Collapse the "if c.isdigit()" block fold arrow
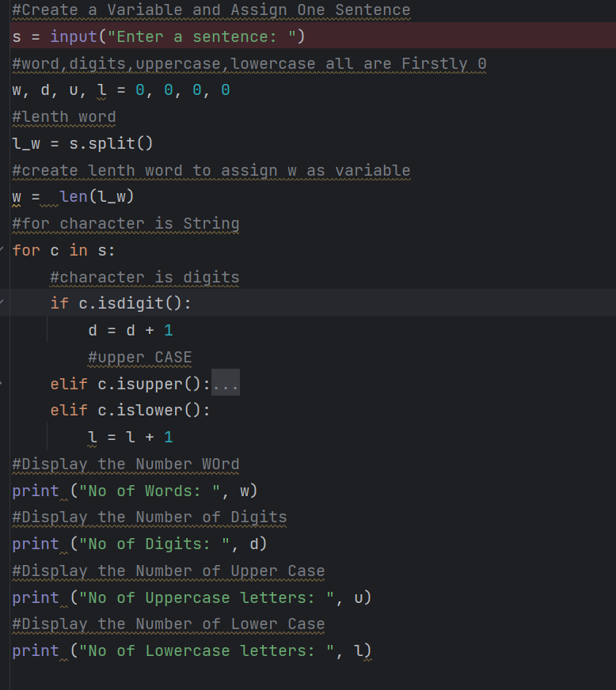The width and height of the screenshot is (616, 690). 3,303
